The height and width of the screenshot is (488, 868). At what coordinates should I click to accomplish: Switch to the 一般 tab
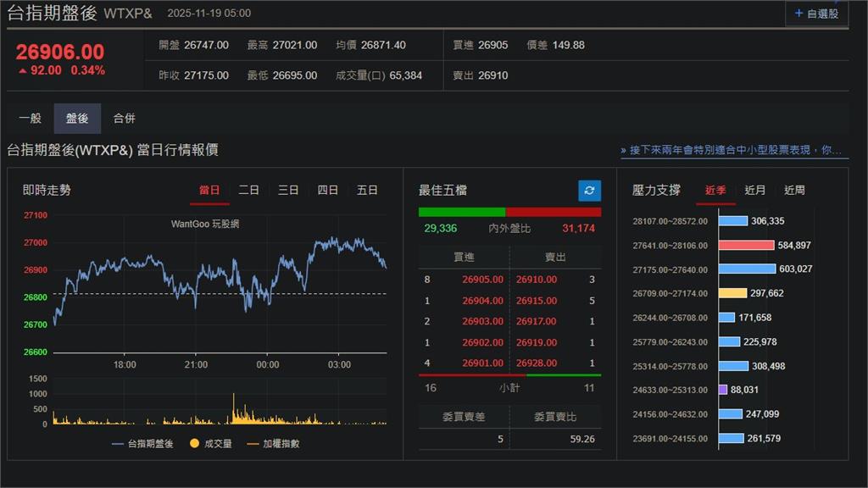(31, 119)
